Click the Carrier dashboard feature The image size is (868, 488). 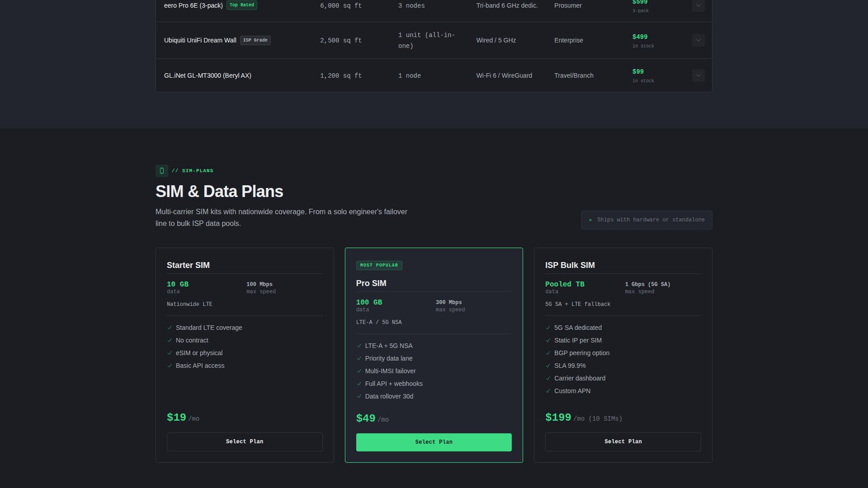click(x=580, y=378)
